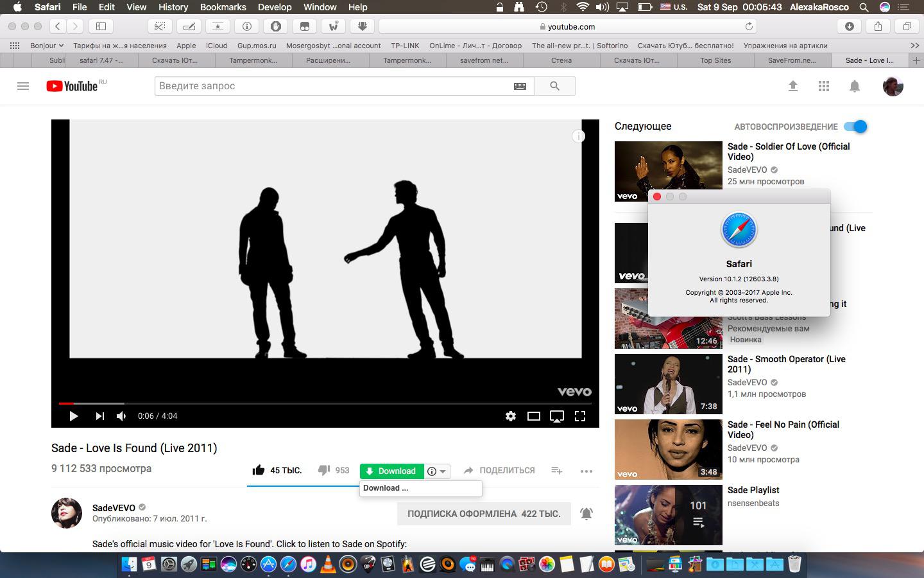
Task: Open the on-screen keyboard in search box
Action: pos(520,86)
